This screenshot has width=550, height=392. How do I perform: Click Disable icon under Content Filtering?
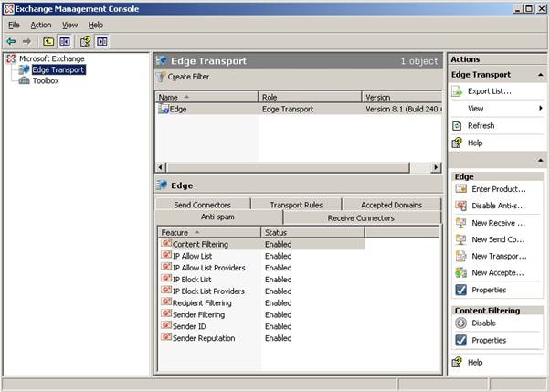point(460,323)
